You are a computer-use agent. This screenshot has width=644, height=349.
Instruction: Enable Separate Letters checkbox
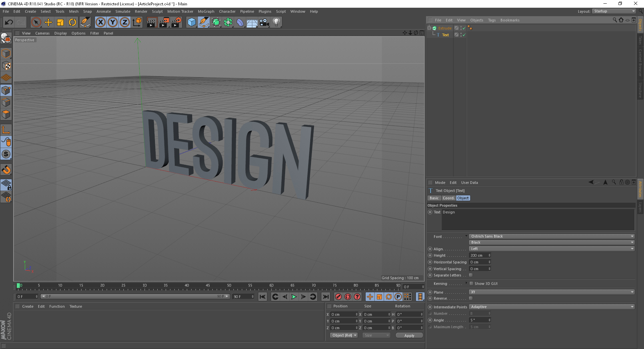471,275
